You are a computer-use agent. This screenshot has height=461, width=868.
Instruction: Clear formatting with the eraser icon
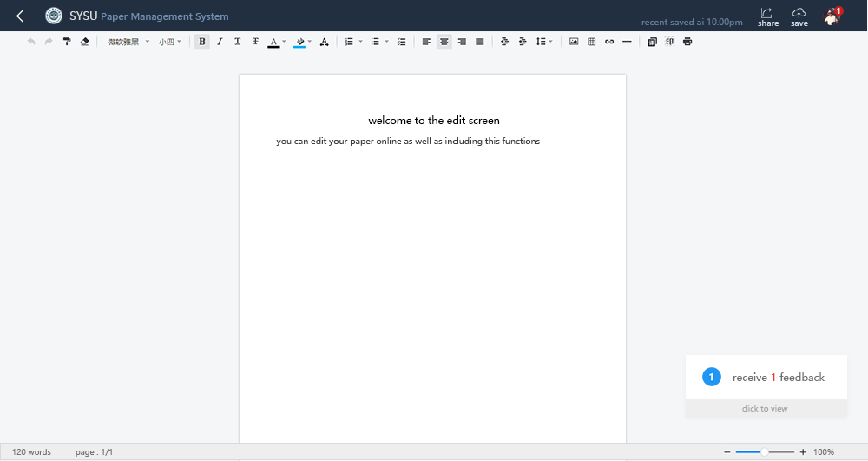tap(85, 42)
